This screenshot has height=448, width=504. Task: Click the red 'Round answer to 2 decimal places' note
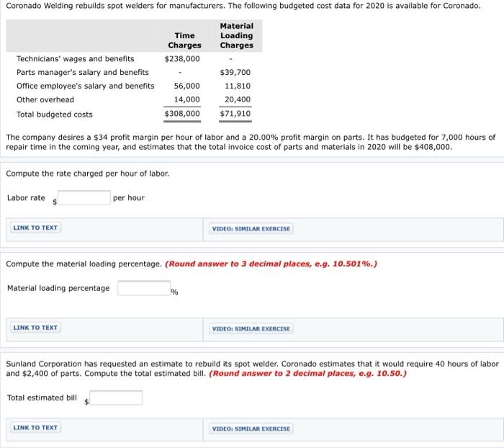[308, 374]
